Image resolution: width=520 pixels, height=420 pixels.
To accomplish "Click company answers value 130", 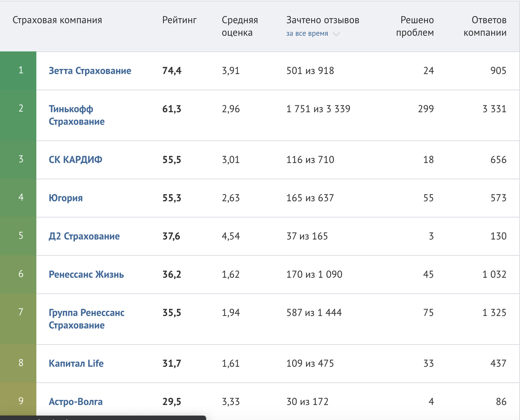I will click(x=499, y=236).
